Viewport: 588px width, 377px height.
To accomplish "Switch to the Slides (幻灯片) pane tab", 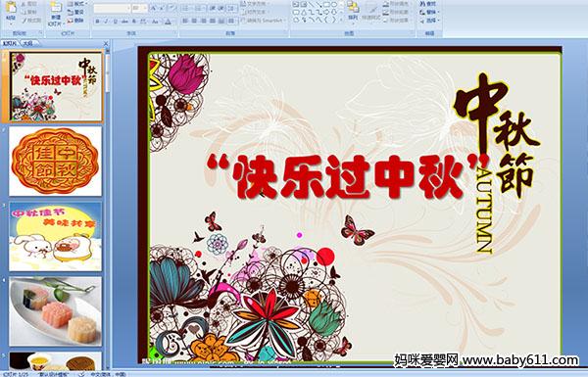I will coord(10,43).
